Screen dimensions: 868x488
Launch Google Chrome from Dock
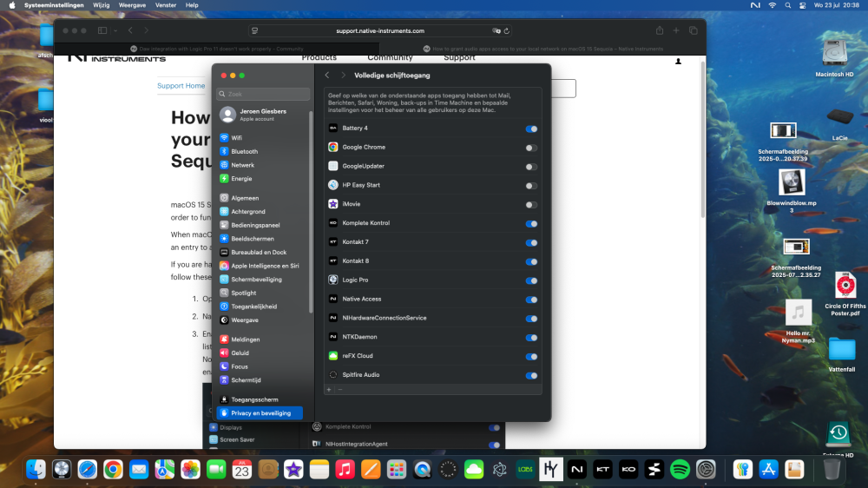click(x=113, y=470)
